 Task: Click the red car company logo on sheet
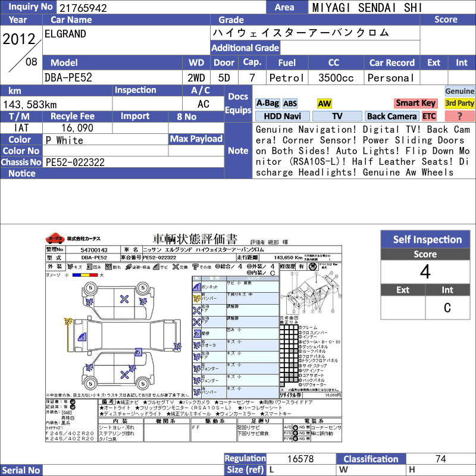(55, 239)
